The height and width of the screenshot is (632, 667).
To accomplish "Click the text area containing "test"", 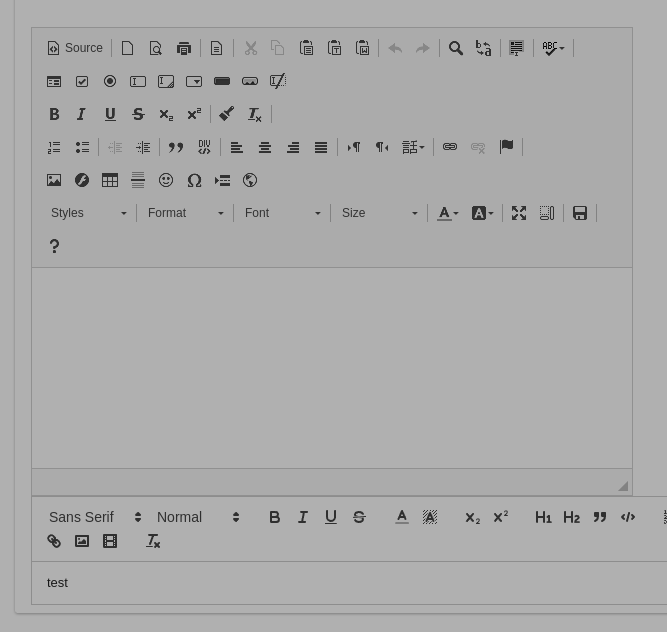I will tap(349, 583).
